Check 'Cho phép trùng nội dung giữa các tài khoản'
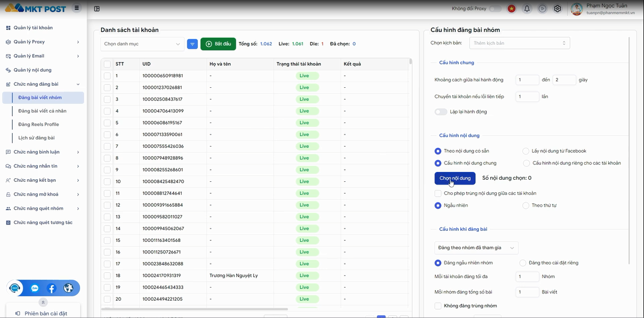This screenshot has width=644, height=318. coord(438,193)
